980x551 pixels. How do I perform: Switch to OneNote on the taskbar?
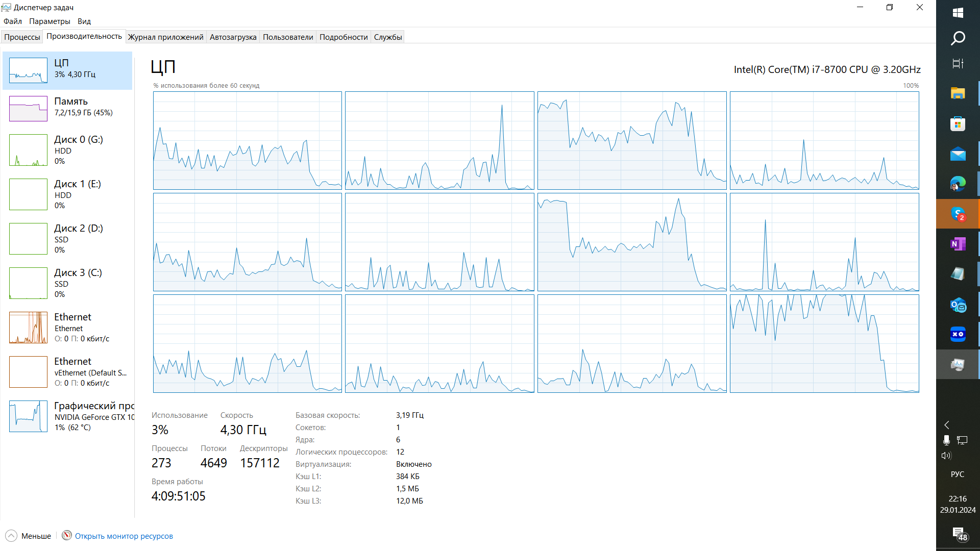(958, 244)
